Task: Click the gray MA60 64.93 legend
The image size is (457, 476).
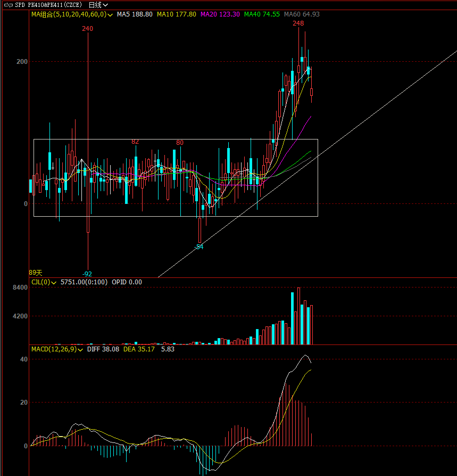Action: point(302,15)
